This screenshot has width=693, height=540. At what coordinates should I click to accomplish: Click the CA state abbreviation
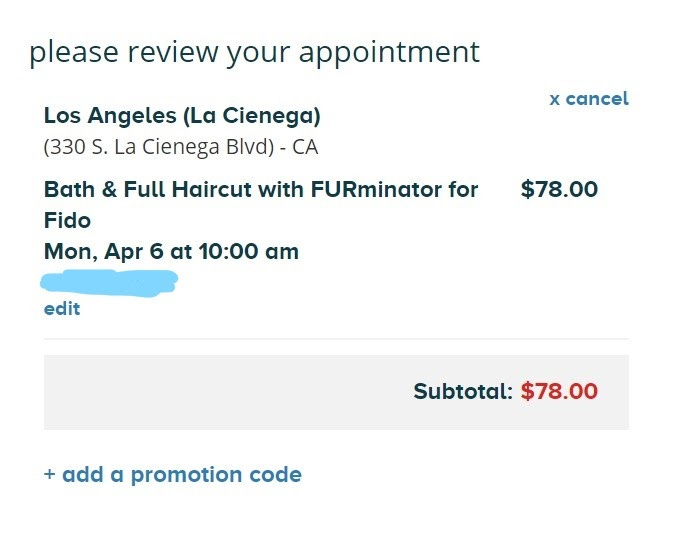tap(304, 146)
